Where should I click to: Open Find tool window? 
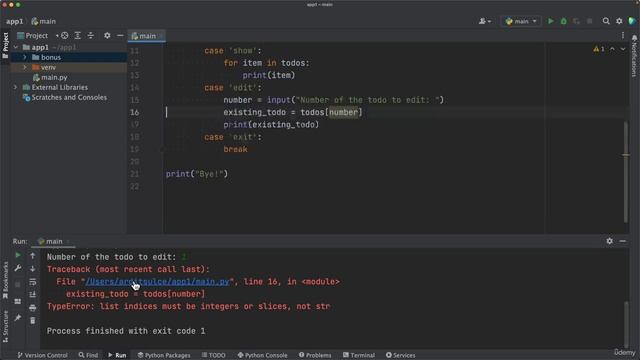(x=88, y=355)
